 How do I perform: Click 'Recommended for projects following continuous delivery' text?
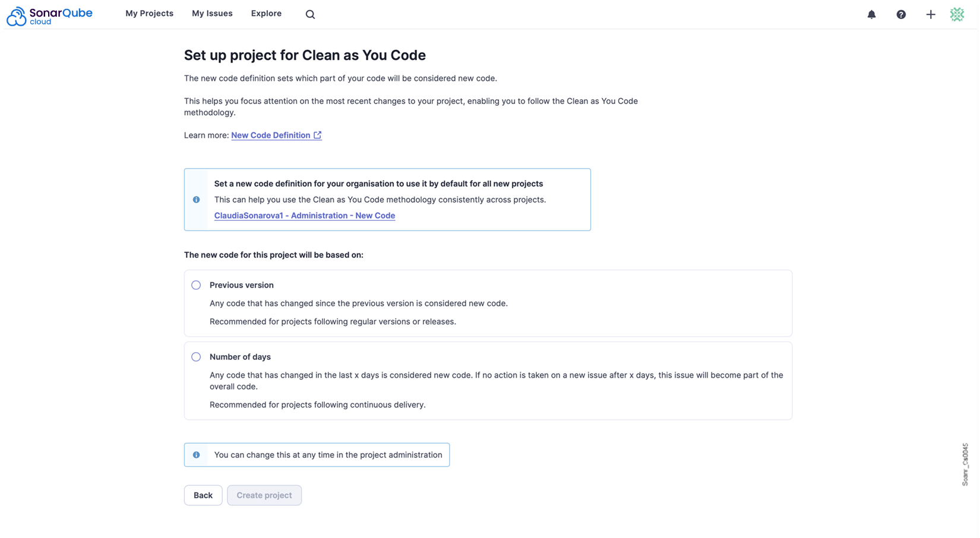317,405
